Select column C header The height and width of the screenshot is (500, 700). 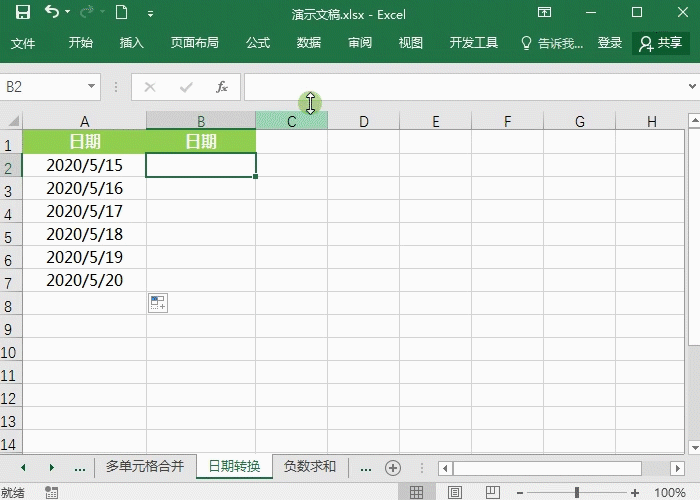[x=292, y=121]
